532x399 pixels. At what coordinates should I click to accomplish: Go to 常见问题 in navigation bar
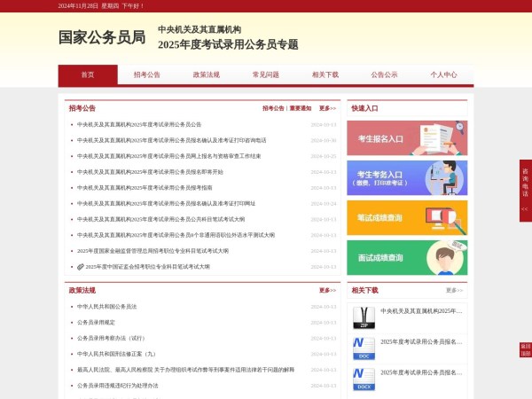pos(265,75)
